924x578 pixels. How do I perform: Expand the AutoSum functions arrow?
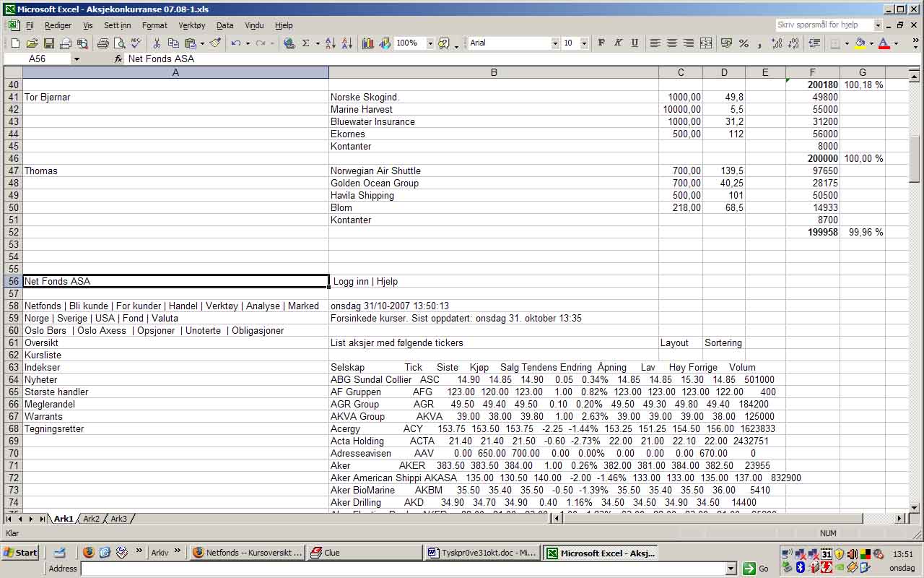(x=317, y=43)
